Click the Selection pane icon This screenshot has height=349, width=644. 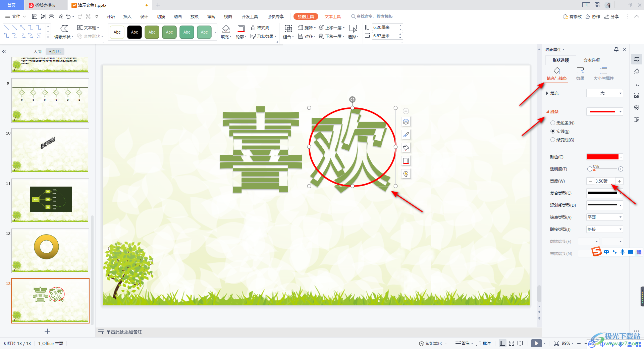(353, 29)
